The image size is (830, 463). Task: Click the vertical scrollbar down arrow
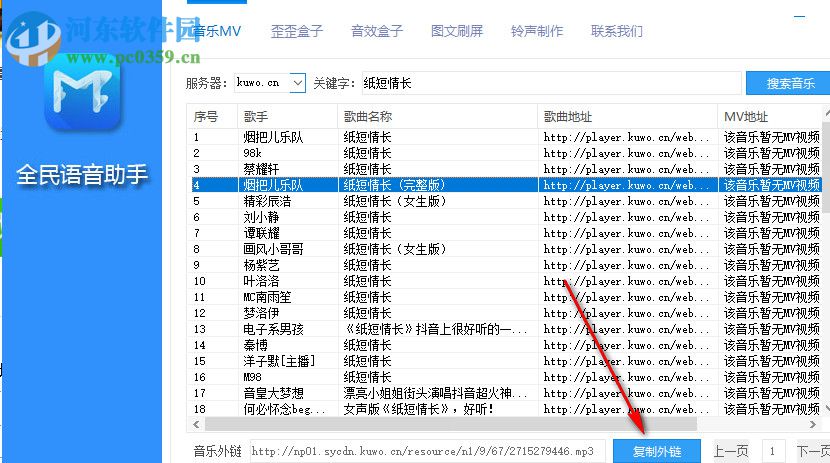826,408
